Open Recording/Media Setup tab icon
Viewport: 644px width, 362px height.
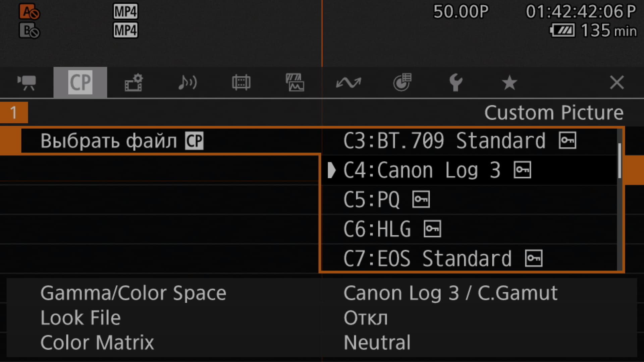tap(134, 82)
